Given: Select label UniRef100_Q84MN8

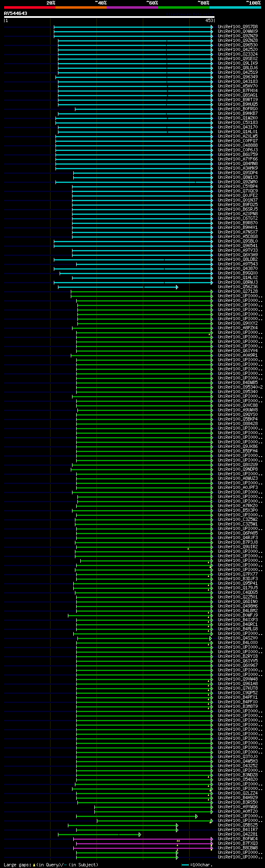Looking at the screenshot, I should (238, 164).
